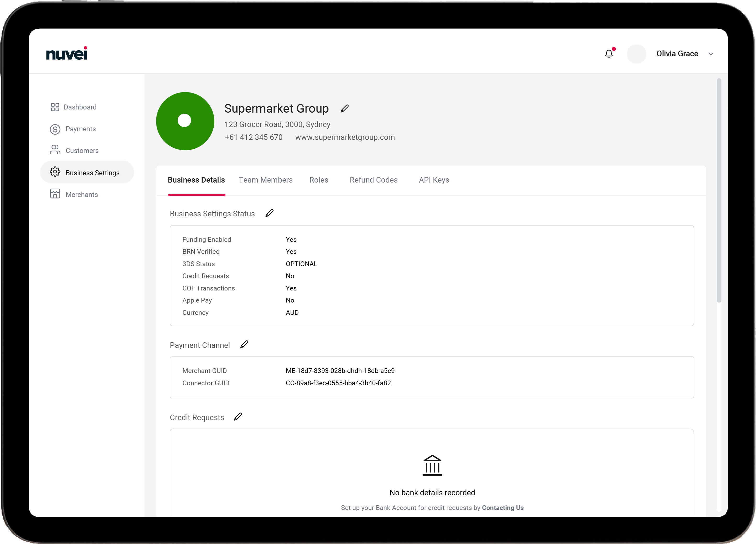Switch to the Roles tab

point(319,180)
